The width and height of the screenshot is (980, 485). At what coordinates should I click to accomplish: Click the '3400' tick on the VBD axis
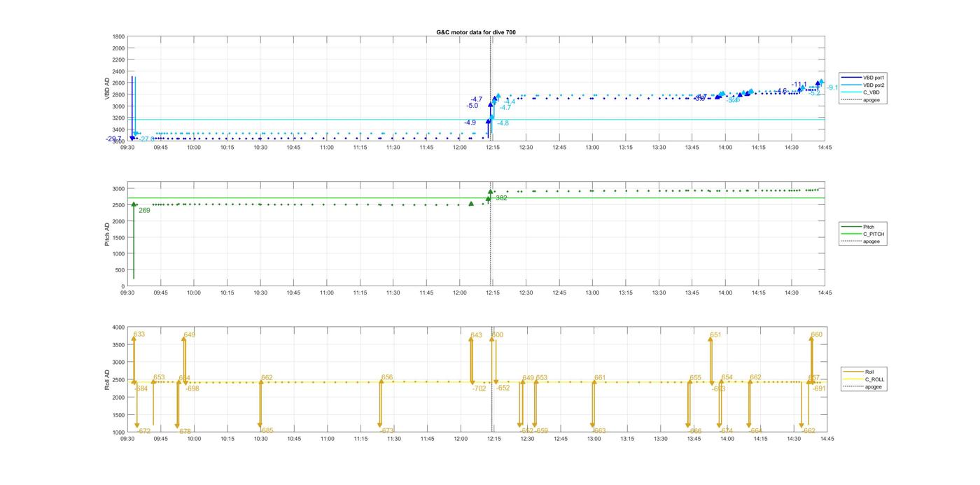click(x=118, y=129)
